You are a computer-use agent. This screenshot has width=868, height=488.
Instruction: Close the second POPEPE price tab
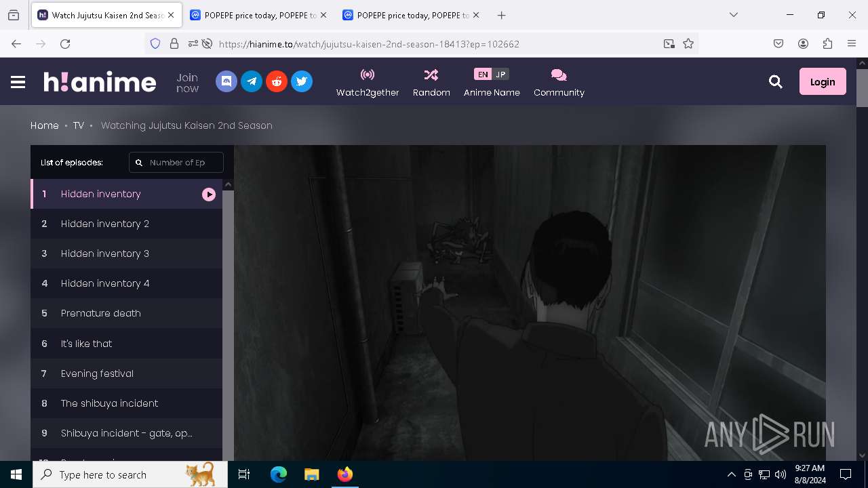[x=475, y=15]
